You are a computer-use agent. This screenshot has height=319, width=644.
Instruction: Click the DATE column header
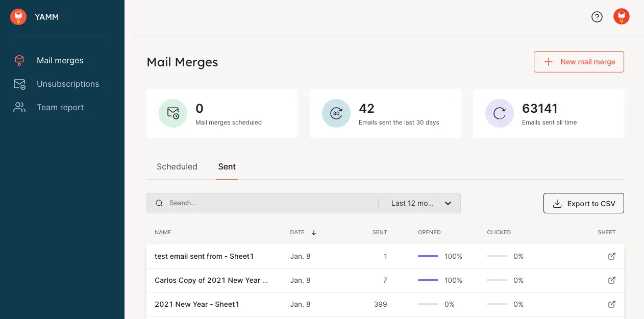coord(297,232)
